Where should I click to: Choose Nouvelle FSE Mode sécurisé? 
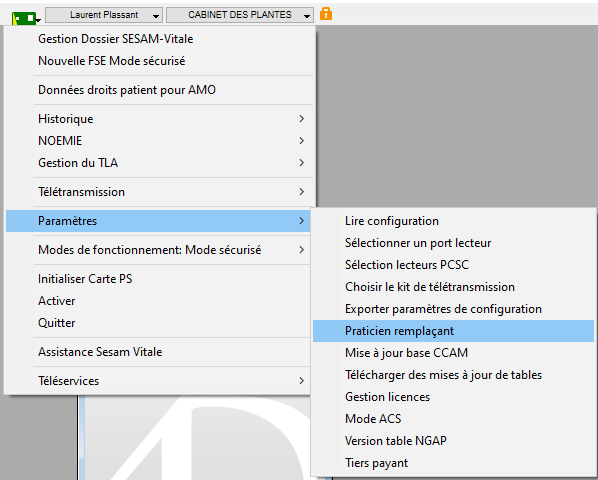[160, 61]
